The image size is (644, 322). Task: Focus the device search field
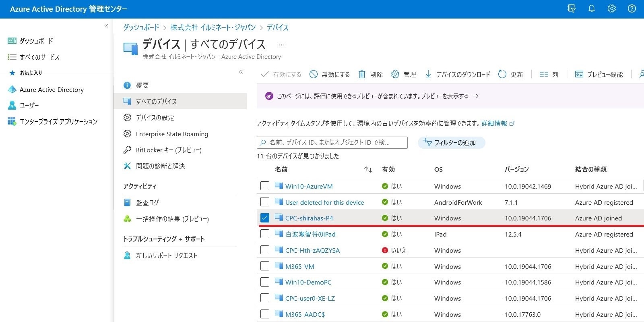point(332,142)
